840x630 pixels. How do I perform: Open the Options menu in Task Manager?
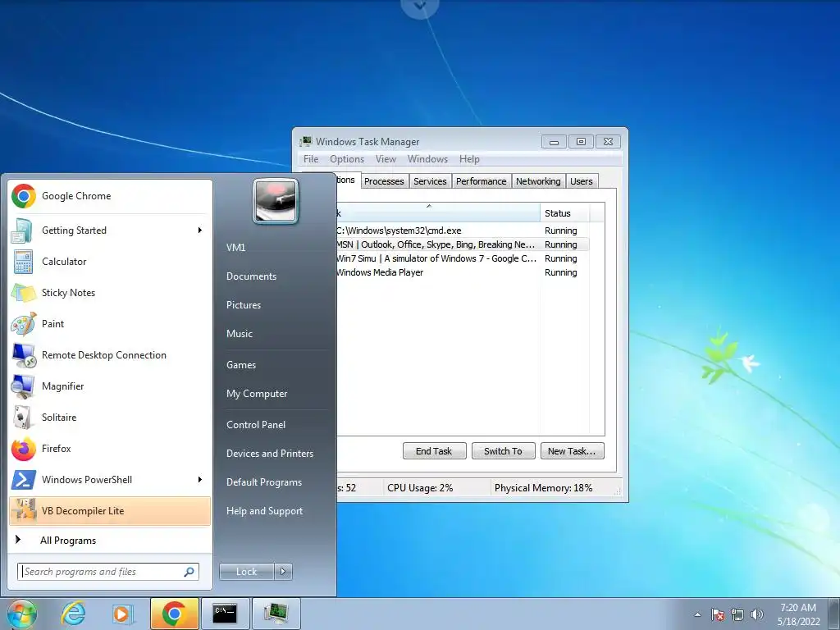pos(347,159)
